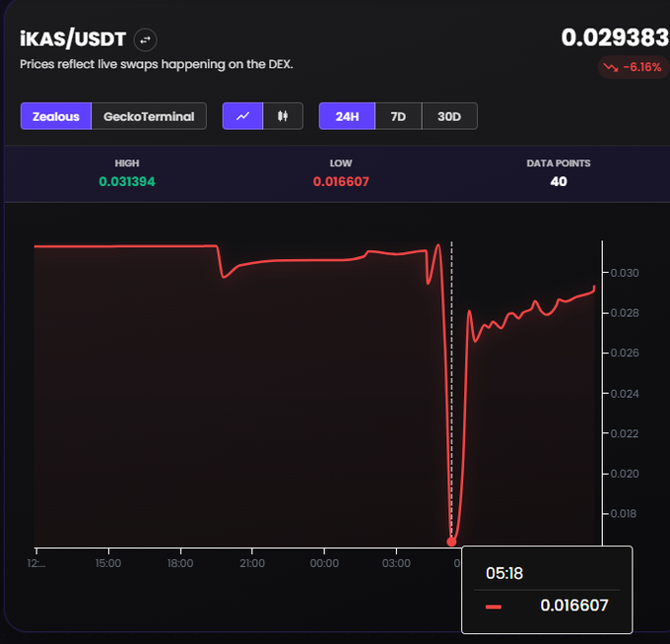
Task: Click the LOW value 0.016607
Action: point(341,181)
